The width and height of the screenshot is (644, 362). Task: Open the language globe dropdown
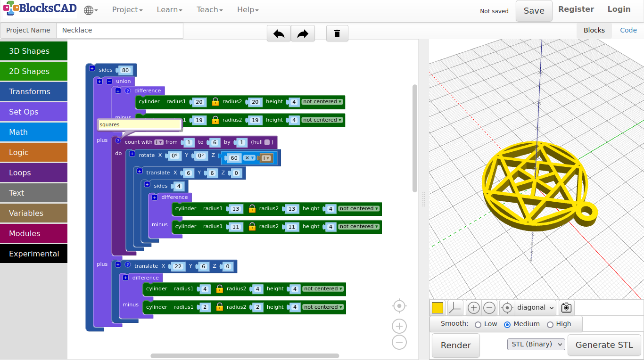[91, 10]
